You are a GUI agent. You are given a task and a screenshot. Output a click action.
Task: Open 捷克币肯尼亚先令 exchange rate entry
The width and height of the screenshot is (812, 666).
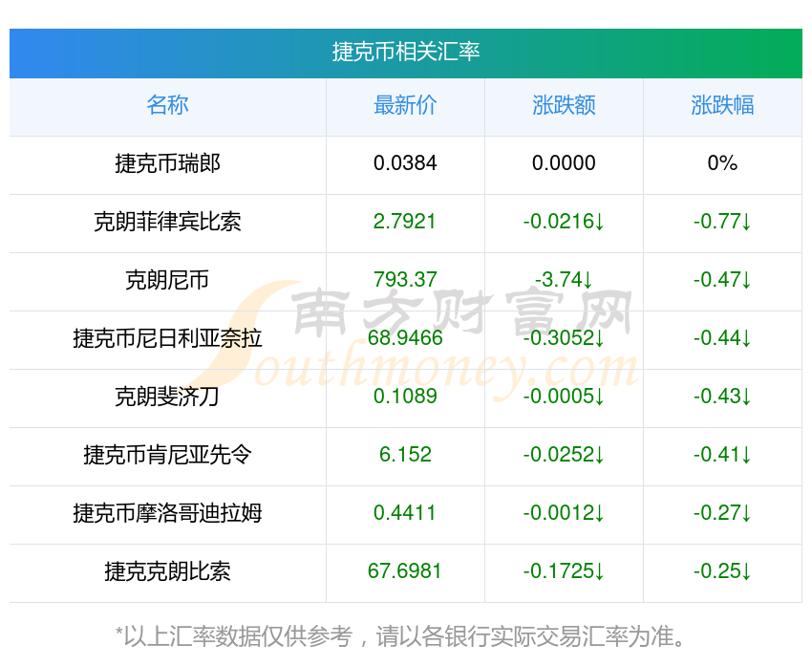tap(167, 455)
